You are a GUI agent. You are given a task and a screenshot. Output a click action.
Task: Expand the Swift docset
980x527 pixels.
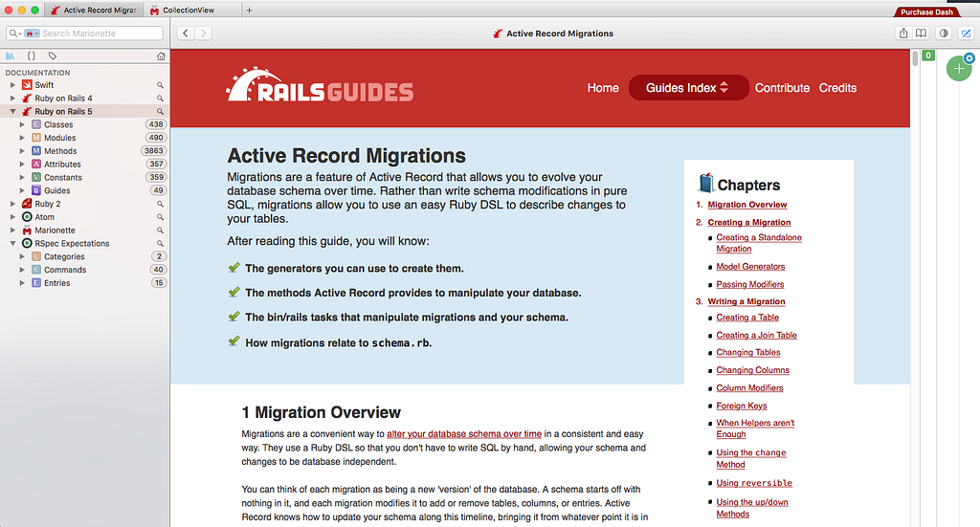[12, 85]
